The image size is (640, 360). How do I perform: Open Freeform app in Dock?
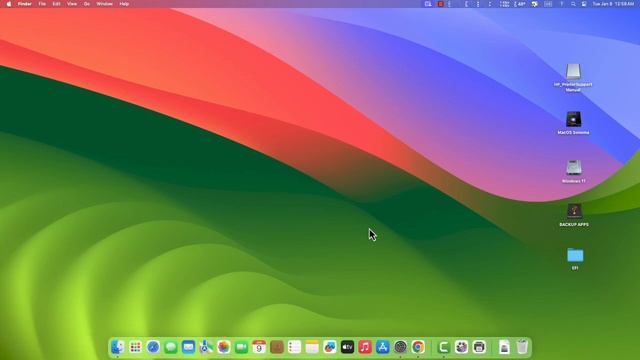point(329,347)
